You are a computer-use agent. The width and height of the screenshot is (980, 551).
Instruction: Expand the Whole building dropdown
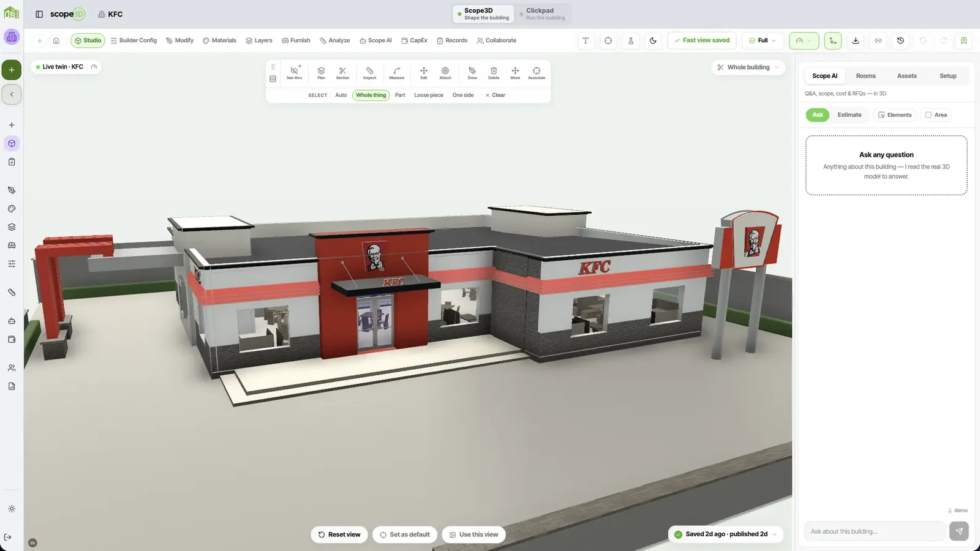coord(748,67)
